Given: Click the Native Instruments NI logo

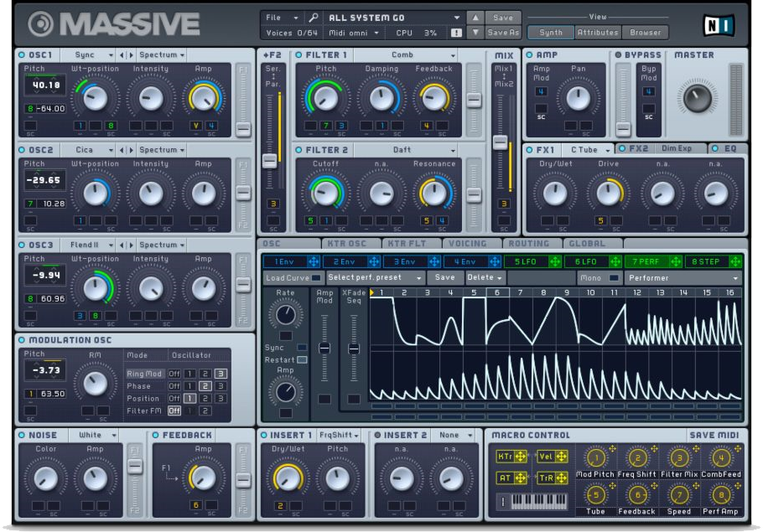Looking at the screenshot, I should tap(719, 25).
